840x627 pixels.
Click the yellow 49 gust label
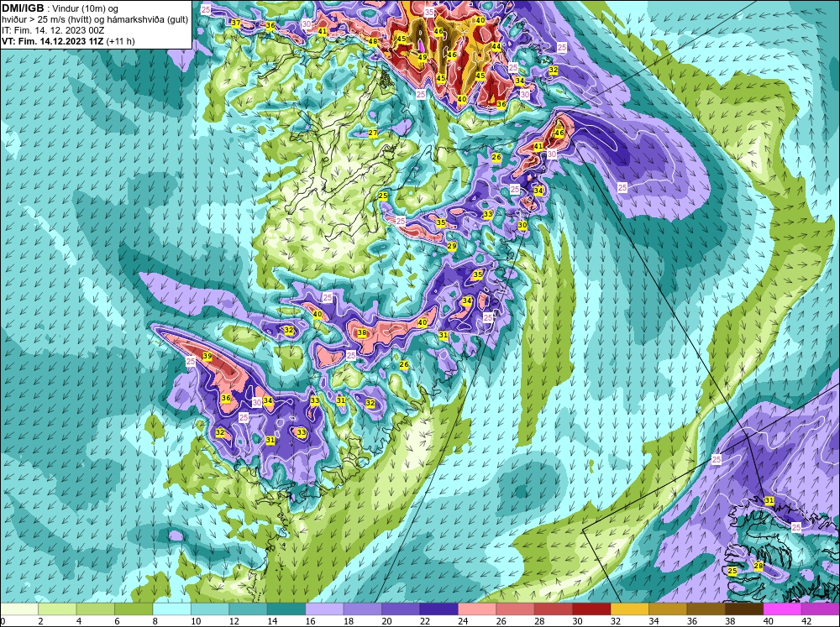point(423,57)
